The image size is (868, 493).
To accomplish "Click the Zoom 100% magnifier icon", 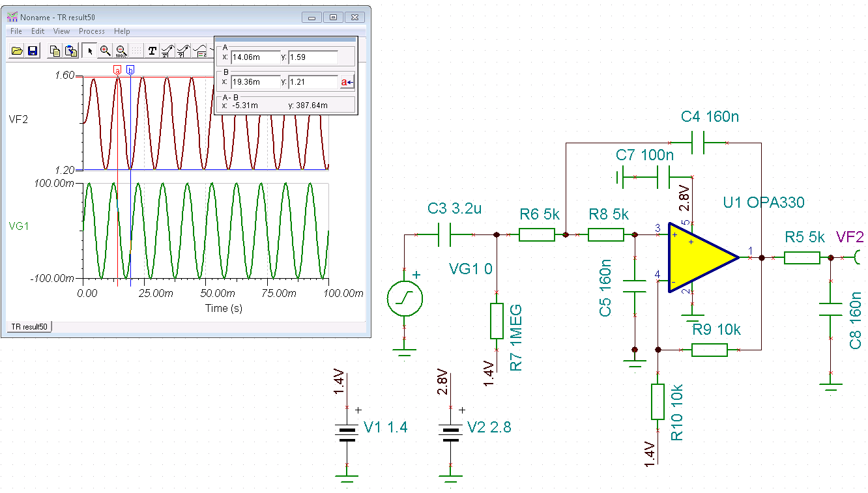I will [121, 50].
